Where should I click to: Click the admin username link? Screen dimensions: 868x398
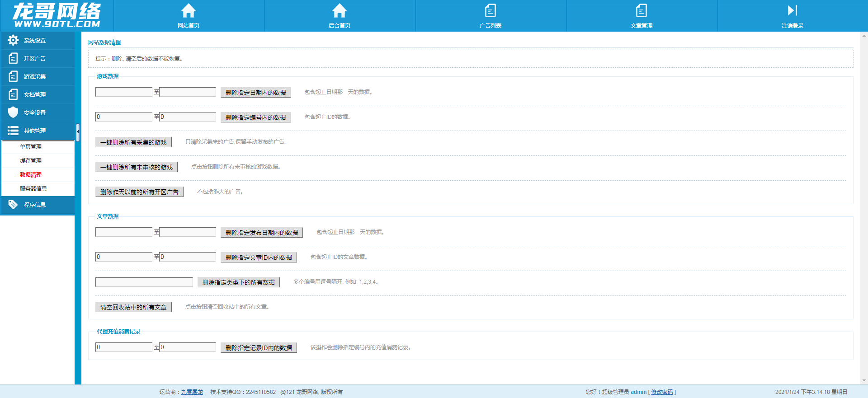tap(638, 392)
